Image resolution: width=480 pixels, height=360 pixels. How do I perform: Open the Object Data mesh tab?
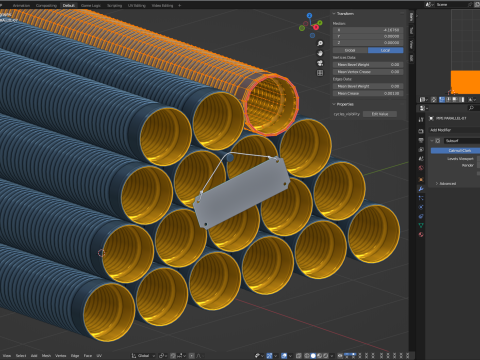[421, 225]
